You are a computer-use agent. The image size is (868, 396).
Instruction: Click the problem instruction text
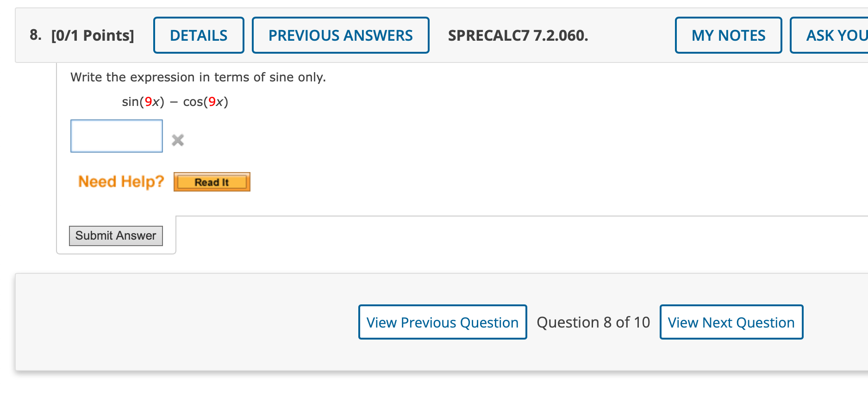(x=198, y=77)
